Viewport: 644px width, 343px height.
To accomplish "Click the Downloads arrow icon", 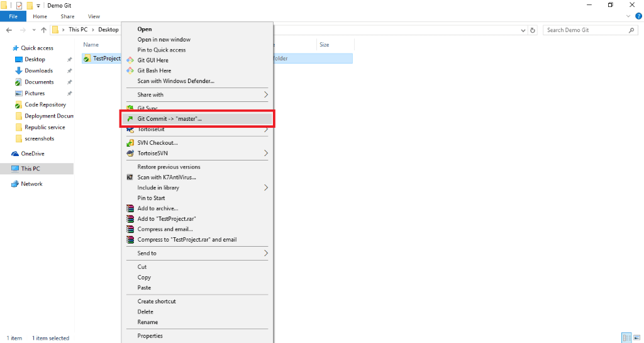I will click(18, 70).
